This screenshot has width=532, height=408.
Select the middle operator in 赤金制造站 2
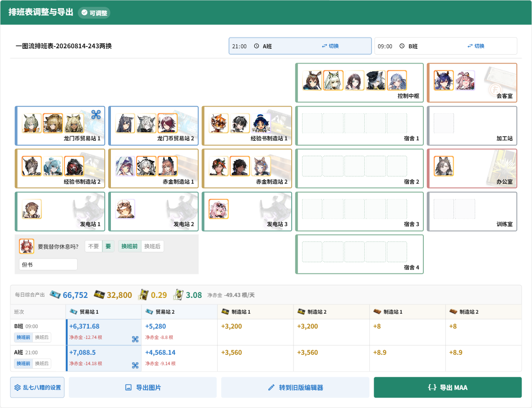[x=240, y=166]
